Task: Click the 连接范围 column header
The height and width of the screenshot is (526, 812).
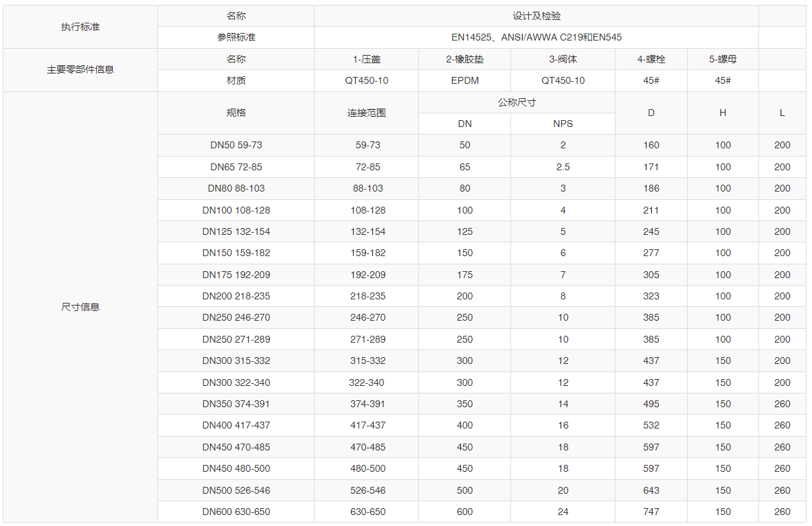Action: click(365, 113)
